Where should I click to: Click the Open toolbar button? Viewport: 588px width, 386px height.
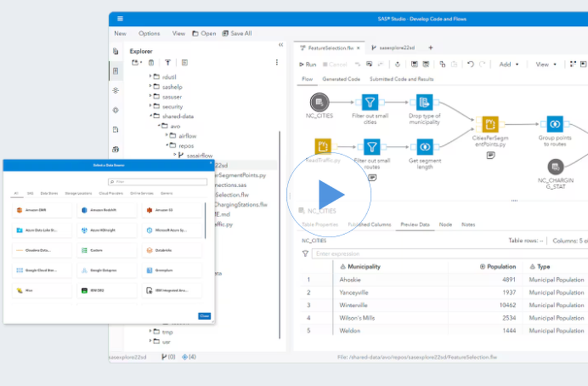[x=205, y=34]
